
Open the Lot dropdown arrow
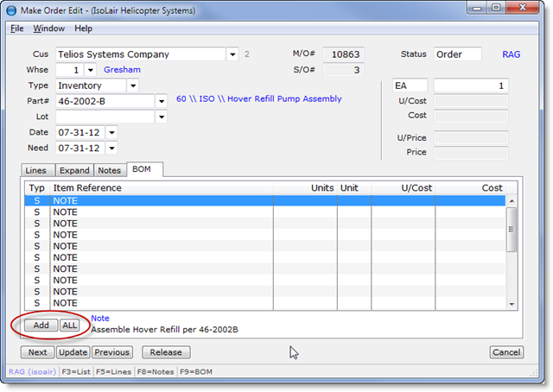tap(161, 117)
